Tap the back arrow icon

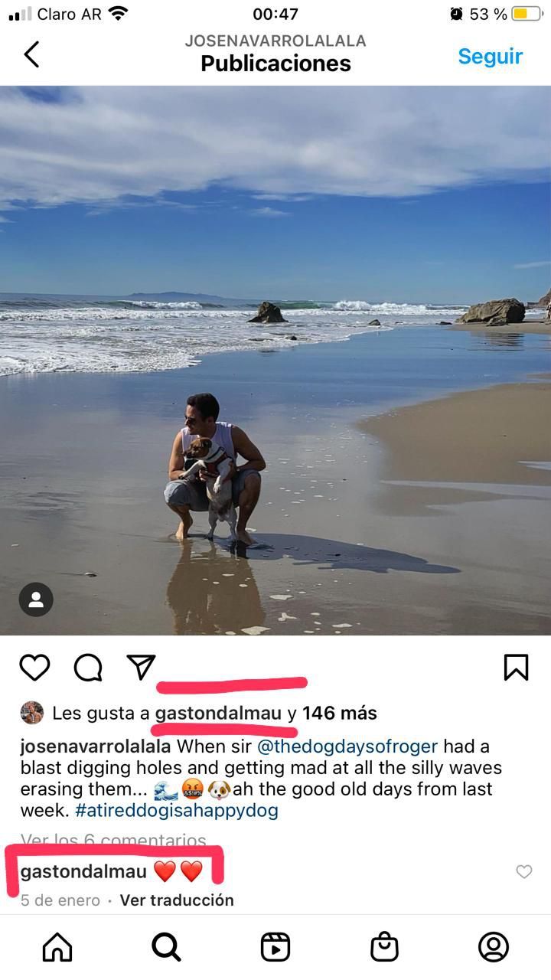pyautogui.click(x=31, y=54)
